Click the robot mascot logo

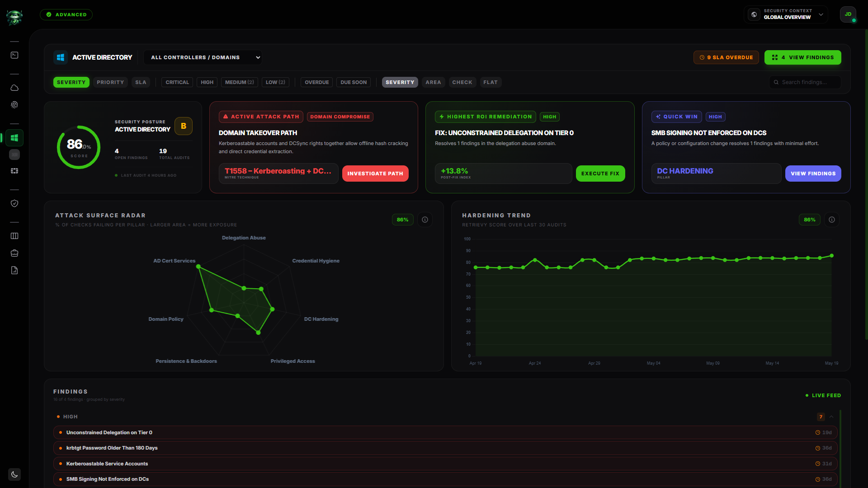tap(14, 17)
